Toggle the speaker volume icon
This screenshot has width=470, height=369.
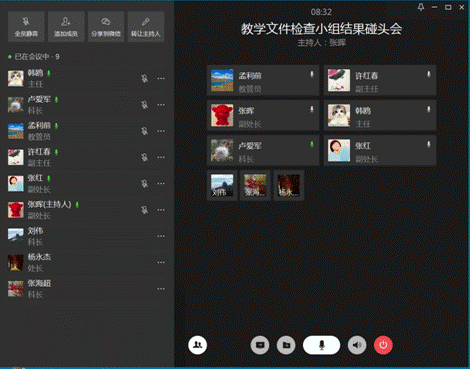coord(357,345)
